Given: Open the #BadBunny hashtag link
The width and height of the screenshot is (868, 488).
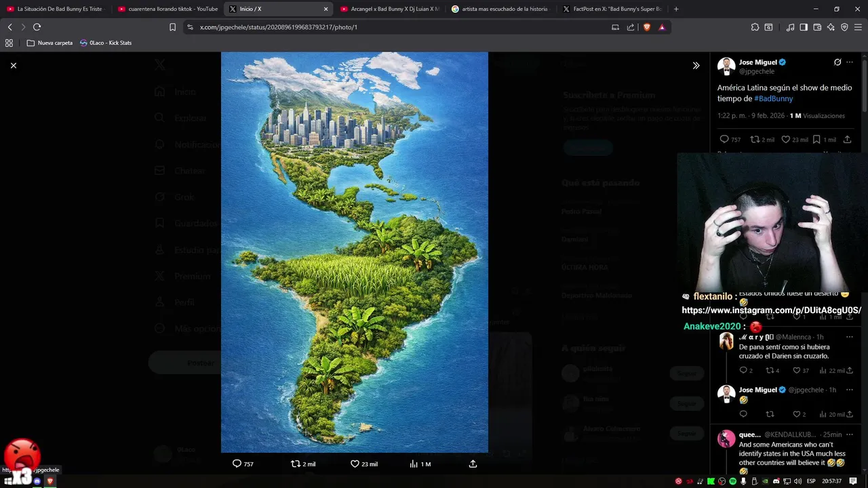Looking at the screenshot, I should [x=773, y=99].
